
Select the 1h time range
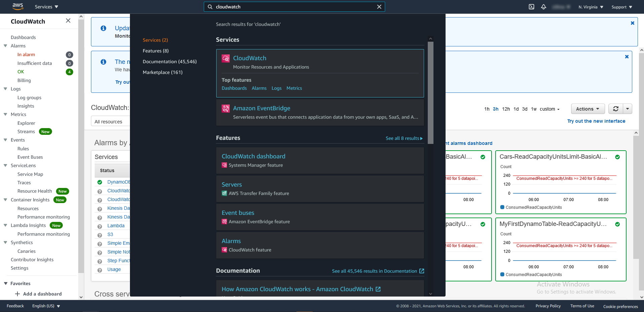(487, 109)
